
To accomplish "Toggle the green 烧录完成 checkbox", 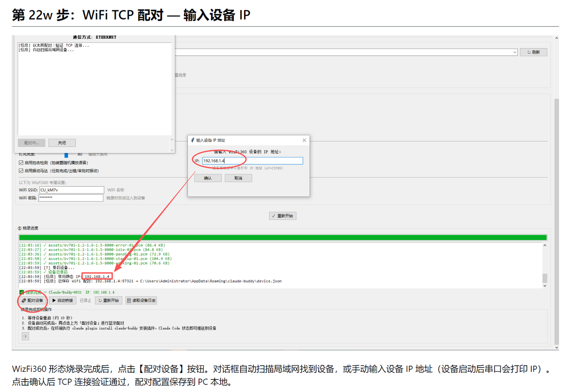I will pos(21,292).
